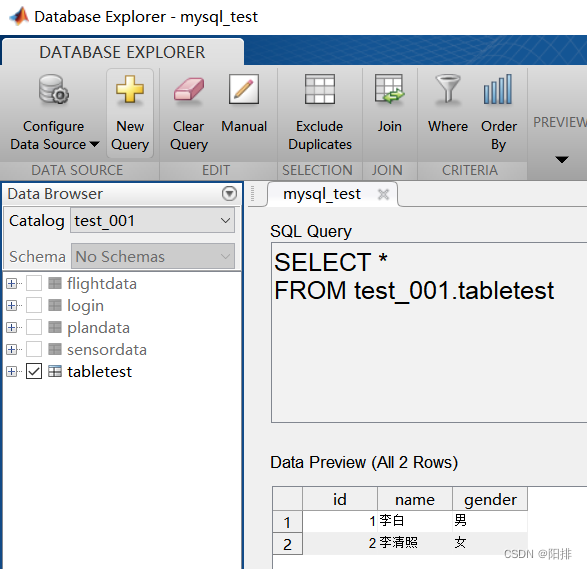Image resolution: width=587 pixels, height=569 pixels.
Task: Check the sensordata table checkbox
Action: pos(34,350)
